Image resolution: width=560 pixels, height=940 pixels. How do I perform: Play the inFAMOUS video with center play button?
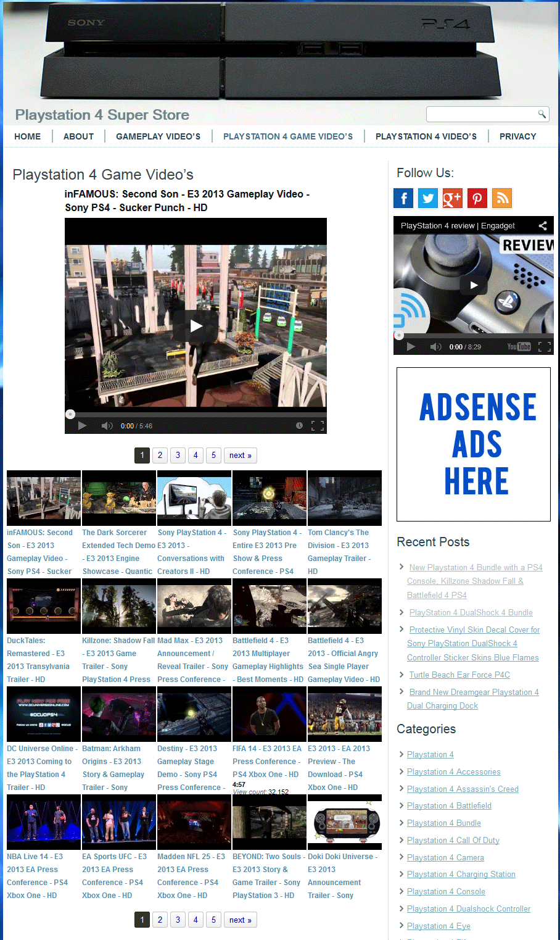point(196,326)
